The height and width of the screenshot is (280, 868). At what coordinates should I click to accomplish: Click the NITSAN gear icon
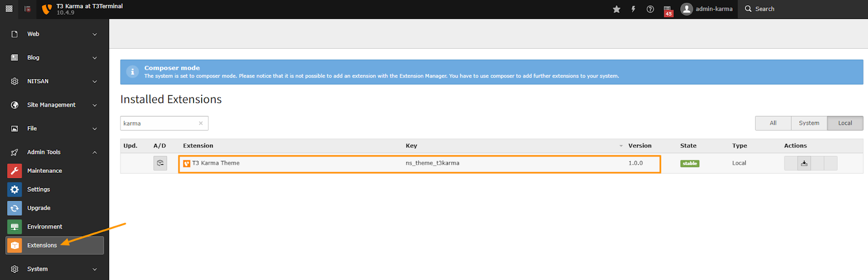tap(15, 81)
